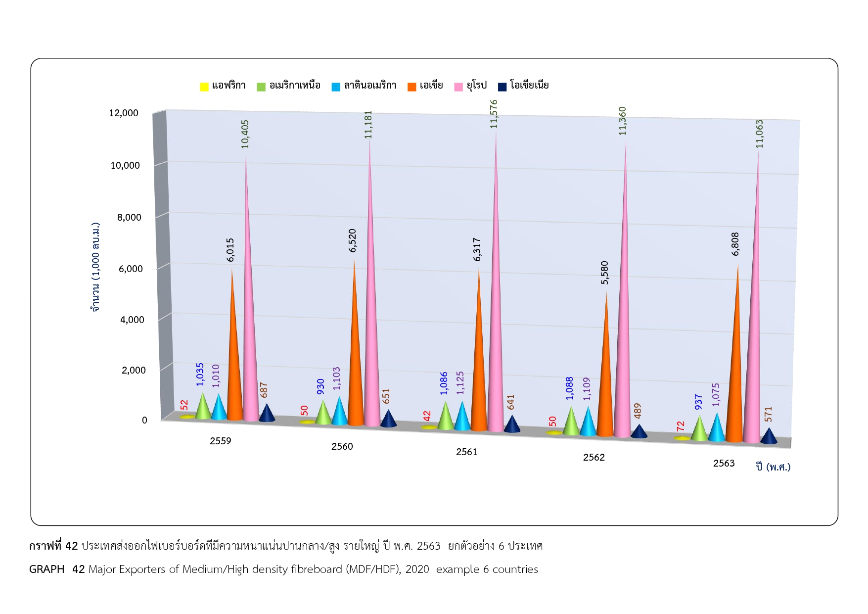Click the Thai caption starting กราฟที่ 42
This screenshot has height=614, width=868.
click(286, 546)
